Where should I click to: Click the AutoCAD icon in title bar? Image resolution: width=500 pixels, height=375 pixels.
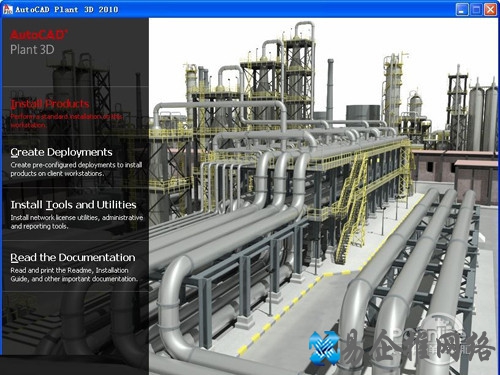(x=8, y=9)
